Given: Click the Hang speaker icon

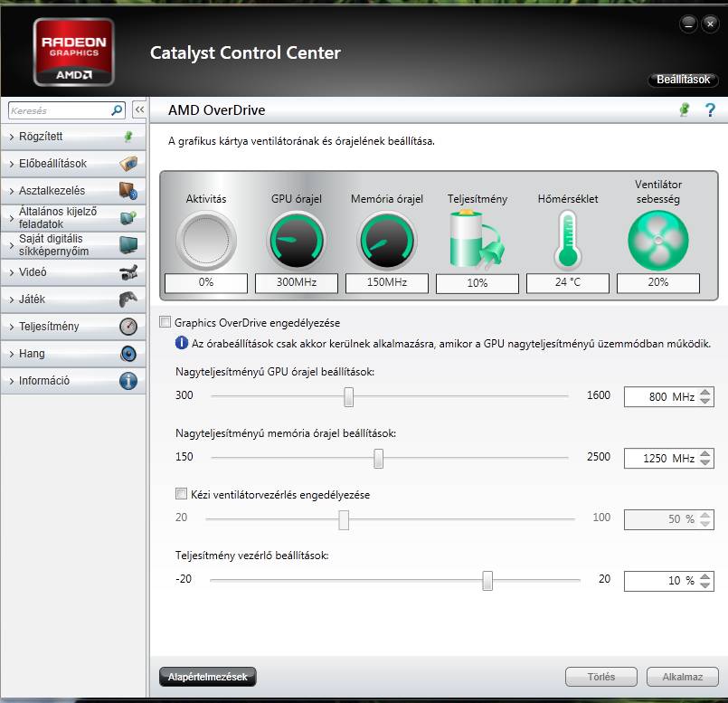Looking at the screenshot, I should coord(128,354).
